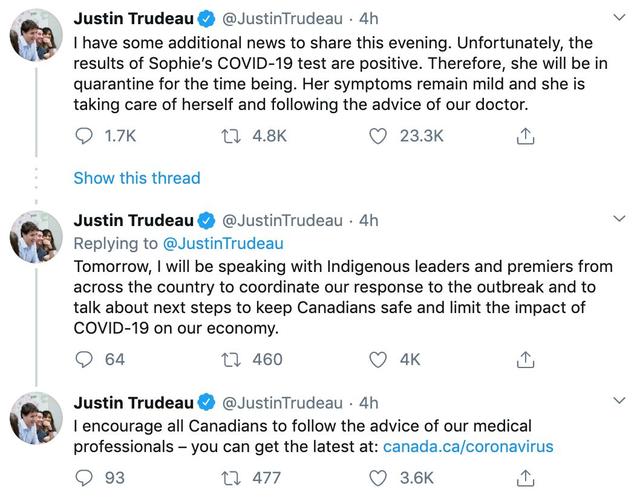Screen dimensions: 640x498
Task: Expand the second tweet's options chevron
Action: 619,219
